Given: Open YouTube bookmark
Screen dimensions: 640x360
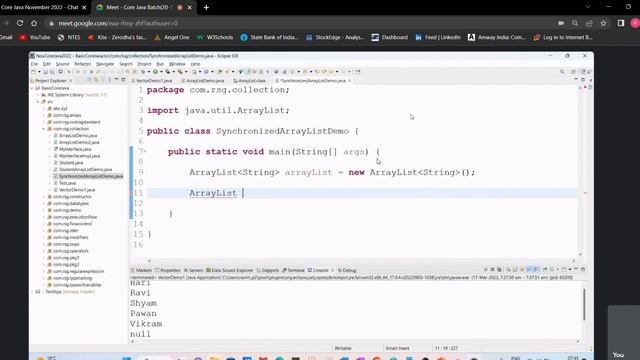Looking at the screenshot, I should pyautogui.click(x=35, y=37).
